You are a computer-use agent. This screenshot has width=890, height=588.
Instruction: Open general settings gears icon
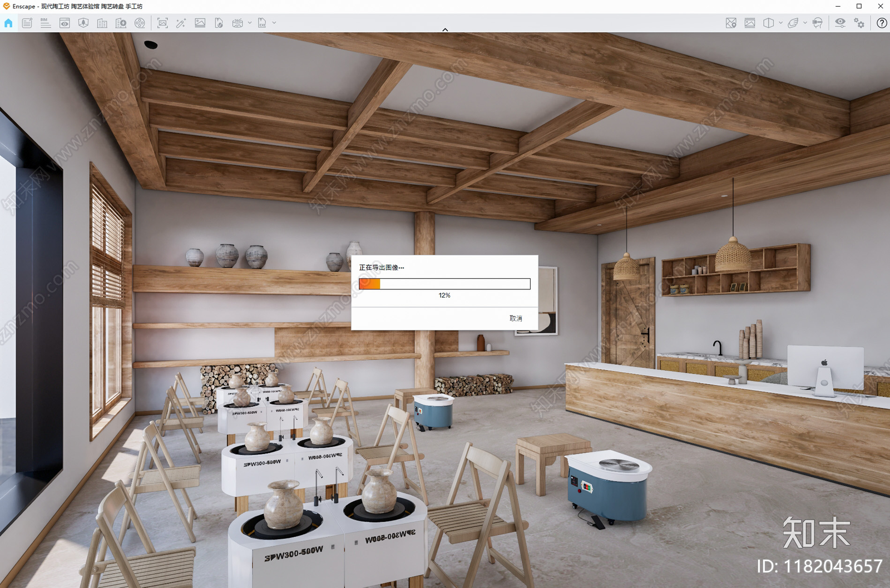coord(859,23)
